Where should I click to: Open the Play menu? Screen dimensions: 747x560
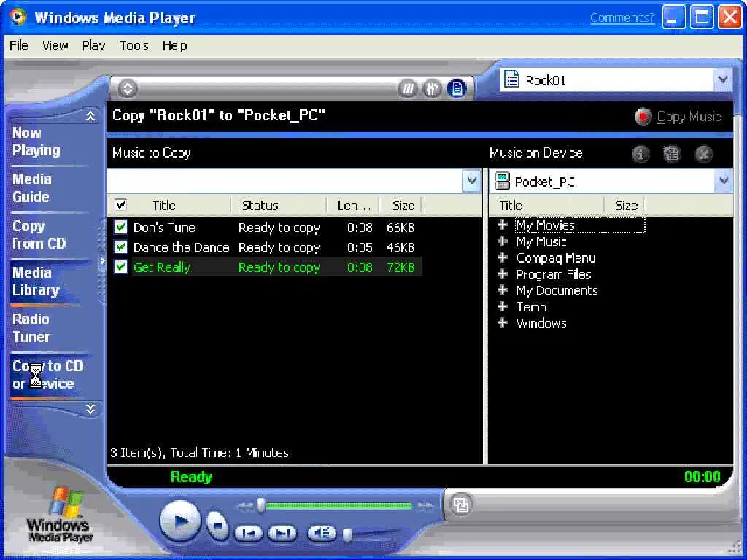pos(93,46)
